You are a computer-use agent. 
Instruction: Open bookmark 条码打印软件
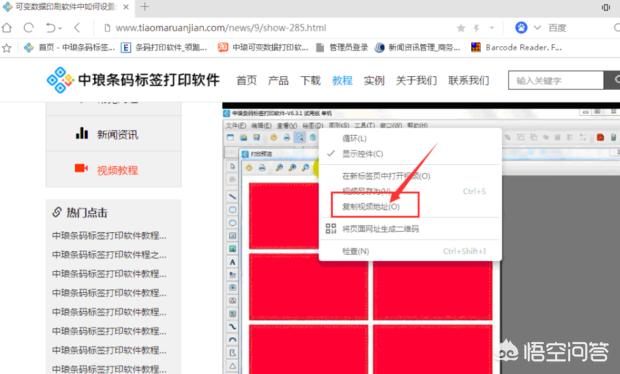pyautogui.click(x=164, y=48)
